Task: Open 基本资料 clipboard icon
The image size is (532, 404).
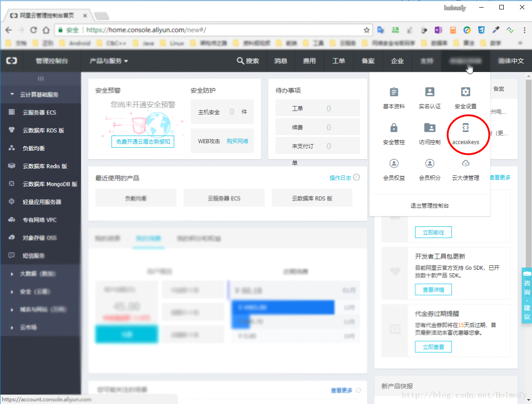Action: [394, 92]
